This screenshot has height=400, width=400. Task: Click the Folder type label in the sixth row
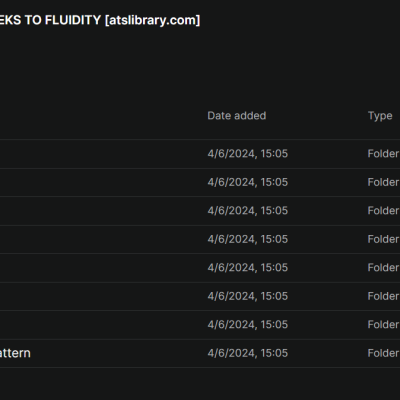pos(383,296)
